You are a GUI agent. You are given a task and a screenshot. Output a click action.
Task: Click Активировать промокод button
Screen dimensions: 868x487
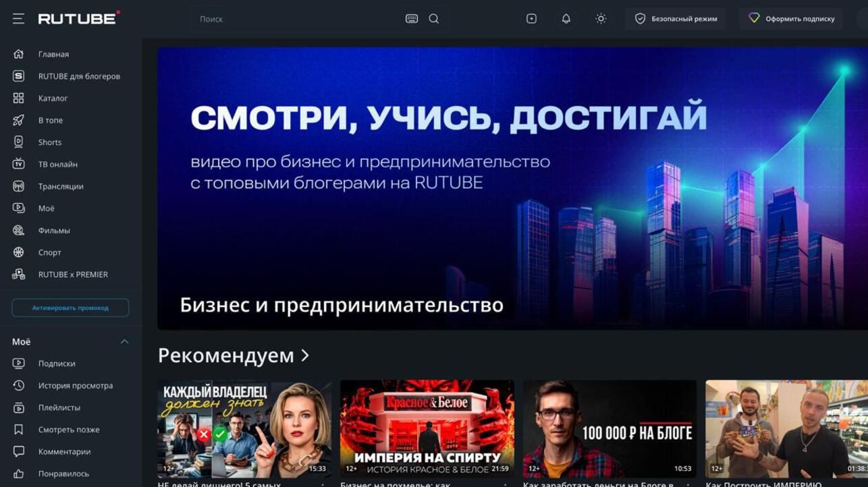70,308
